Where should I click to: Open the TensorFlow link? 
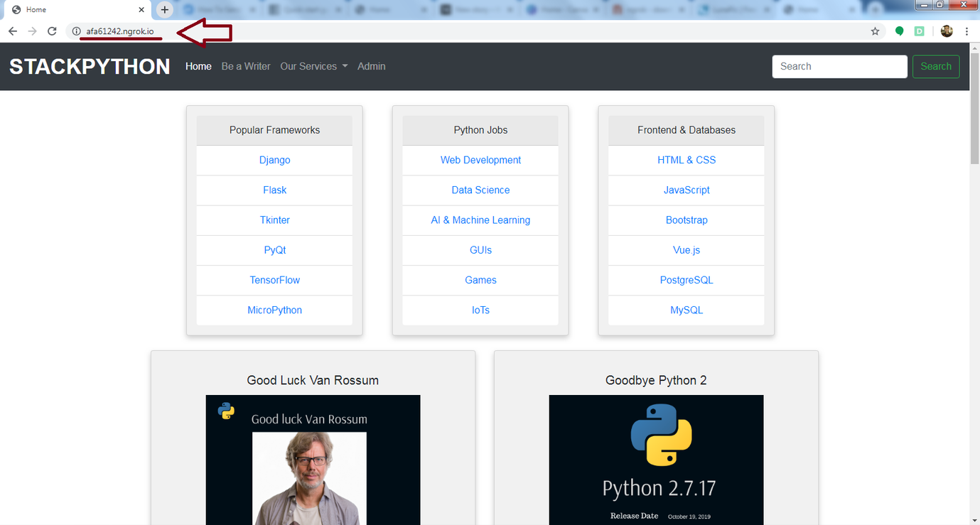tap(274, 280)
